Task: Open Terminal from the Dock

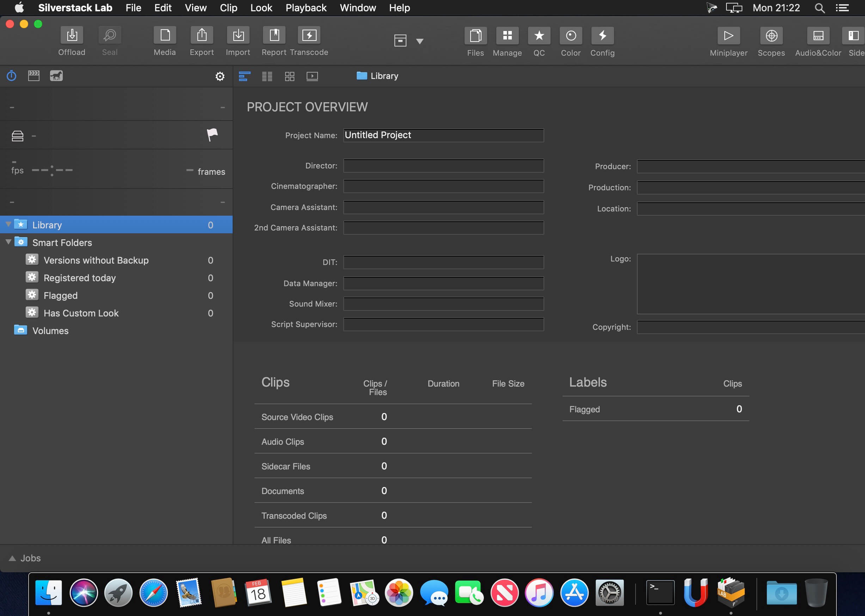Action: pyautogui.click(x=660, y=592)
